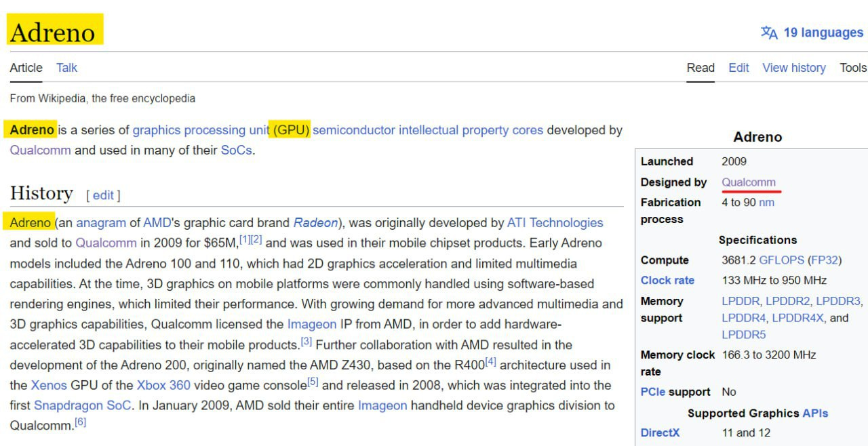The height and width of the screenshot is (446, 868).
Task: Open the Tools menu
Action: [853, 68]
